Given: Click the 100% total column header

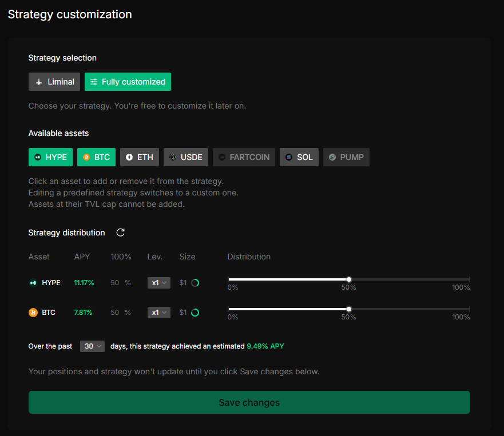Looking at the screenshot, I should pos(121,257).
